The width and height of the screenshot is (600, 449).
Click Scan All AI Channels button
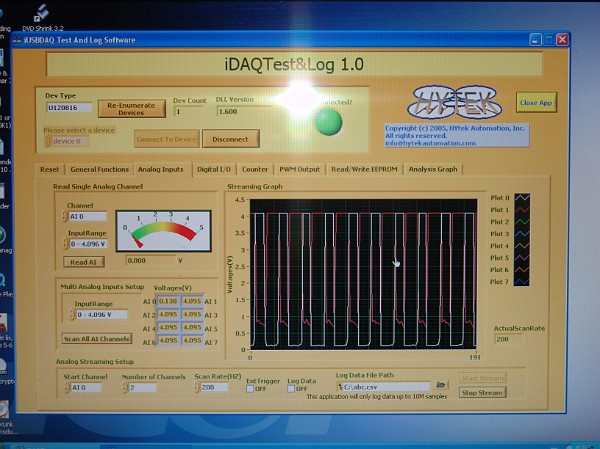pyautogui.click(x=97, y=338)
